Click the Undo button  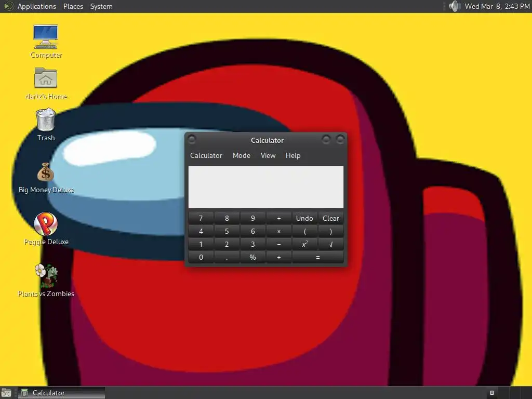coord(304,218)
